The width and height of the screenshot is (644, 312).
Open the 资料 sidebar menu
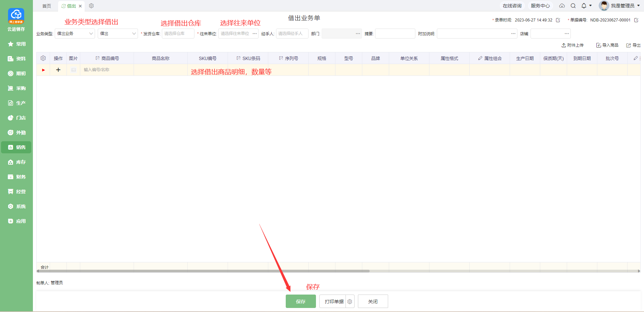tap(16, 59)
